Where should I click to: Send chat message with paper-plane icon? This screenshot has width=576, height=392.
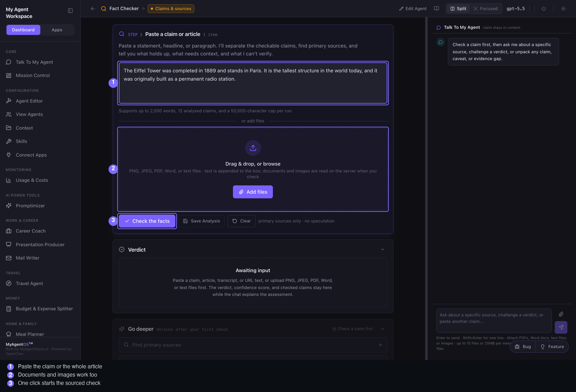click(561, 327)
